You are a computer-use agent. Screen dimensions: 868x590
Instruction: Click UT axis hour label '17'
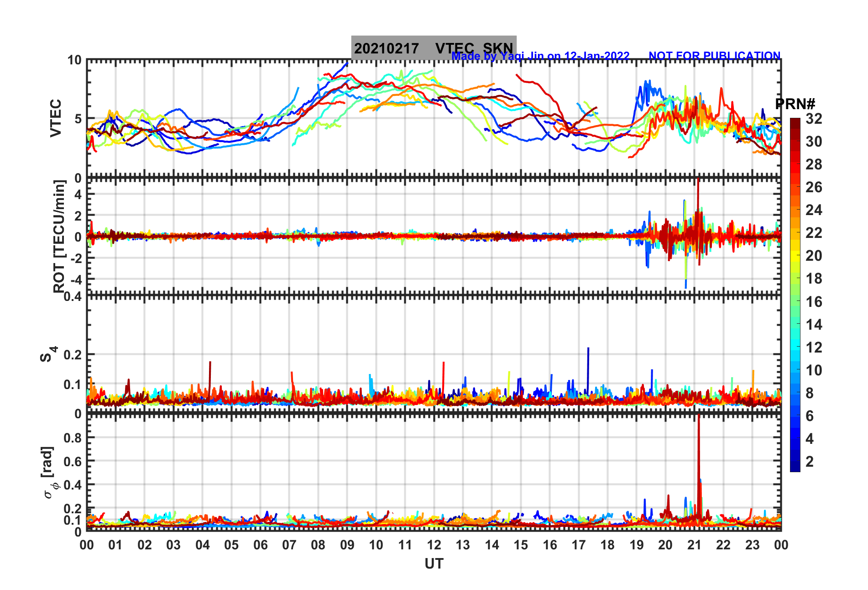pos(579,545)
